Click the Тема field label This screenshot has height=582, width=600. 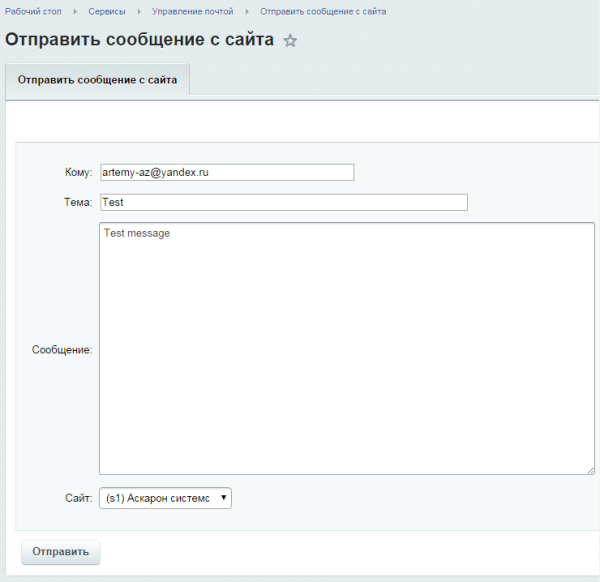pos(76,202)
